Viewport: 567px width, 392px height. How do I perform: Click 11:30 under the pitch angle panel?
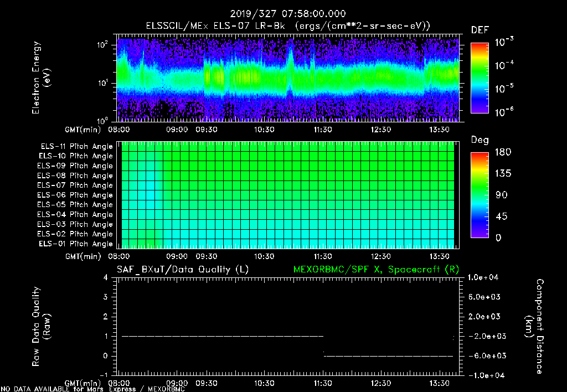coord(323,256)
